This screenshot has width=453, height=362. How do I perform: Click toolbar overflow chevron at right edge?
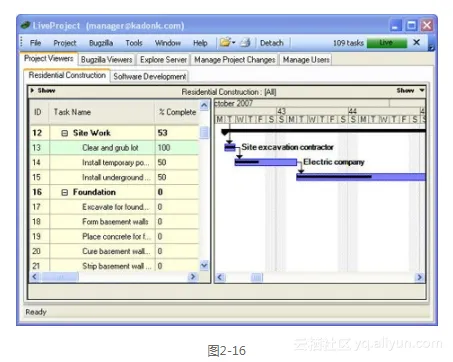(431, 48)
